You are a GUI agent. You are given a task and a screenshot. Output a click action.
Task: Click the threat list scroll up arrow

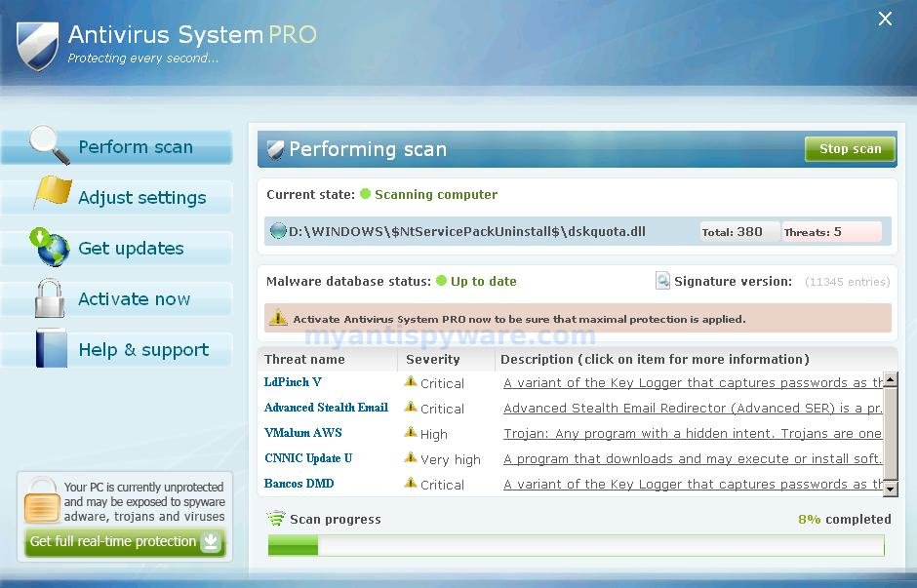coord(890,378)
